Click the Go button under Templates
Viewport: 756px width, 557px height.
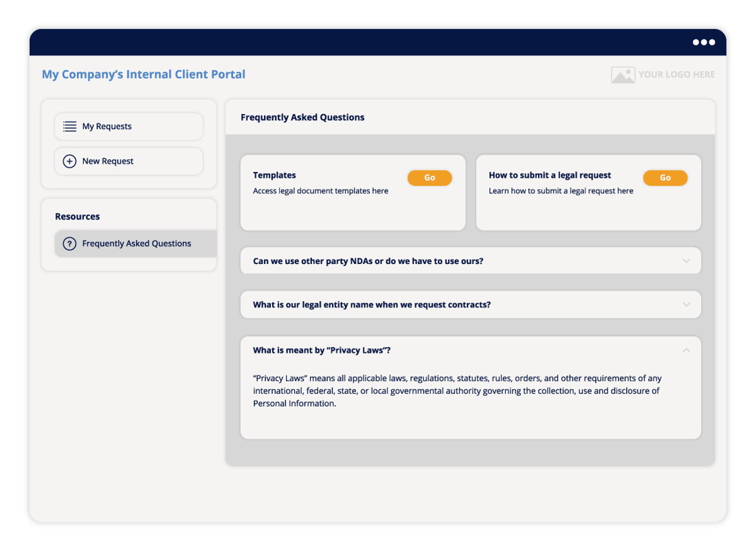429,177
